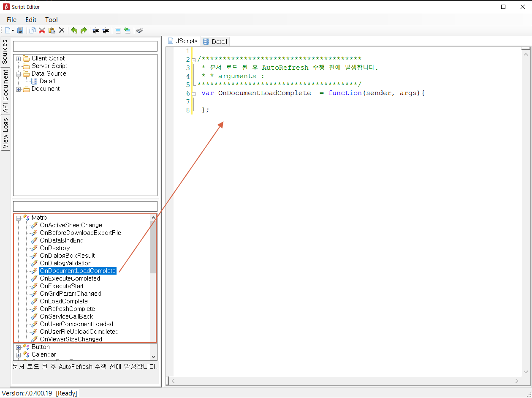
Task: Collapse the Matrix events tree node
Action: click(19, 218)
